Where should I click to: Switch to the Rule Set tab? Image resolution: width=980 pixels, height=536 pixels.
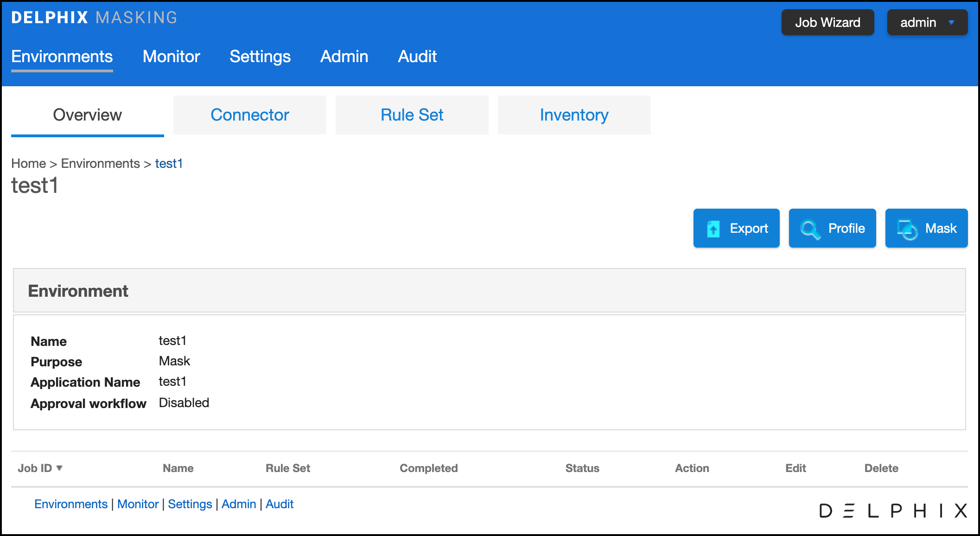tap(412, 115)
